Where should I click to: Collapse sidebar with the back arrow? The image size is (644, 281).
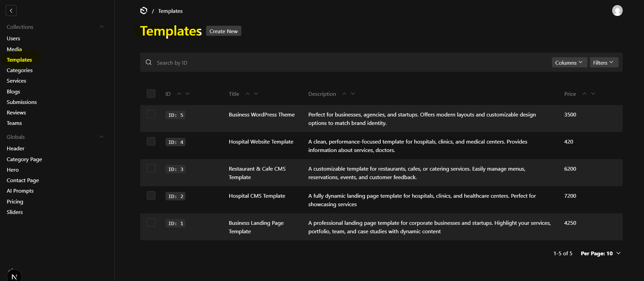tap(11, 11)
